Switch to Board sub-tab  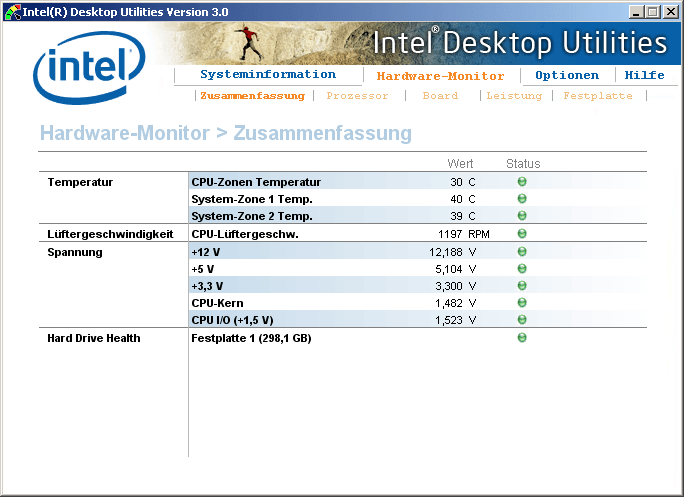click(x=440, y=96)
